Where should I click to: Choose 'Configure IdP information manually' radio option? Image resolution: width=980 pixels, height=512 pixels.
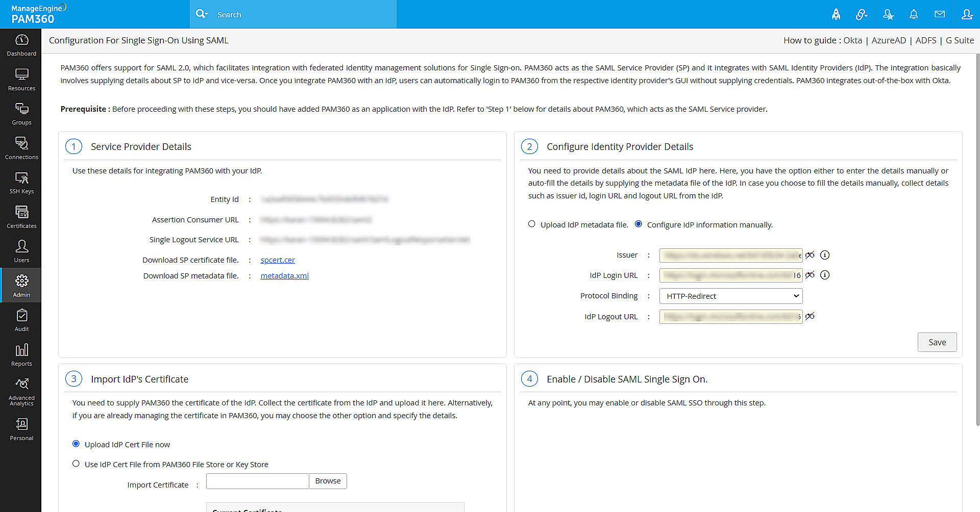639,224
